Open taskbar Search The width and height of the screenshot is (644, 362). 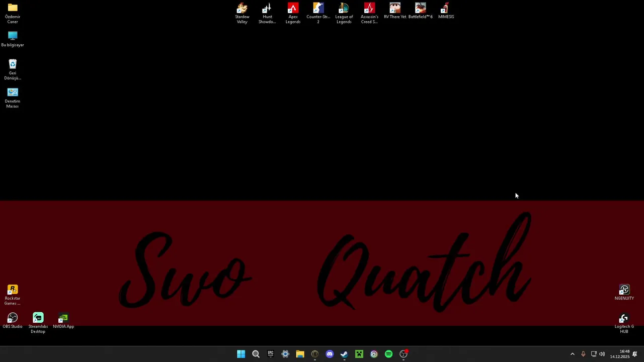pos(256,354)
